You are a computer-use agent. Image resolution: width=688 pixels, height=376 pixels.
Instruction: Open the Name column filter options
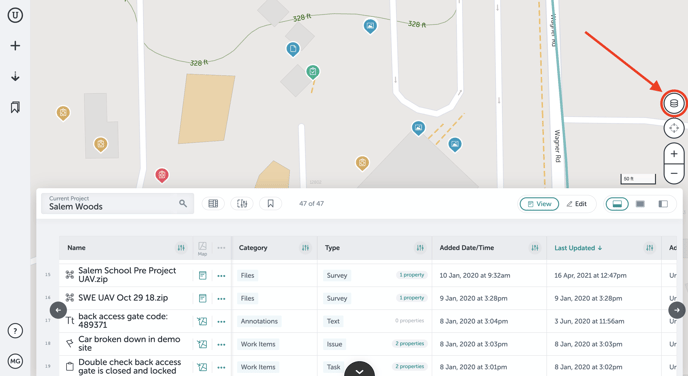(x=181, y=248)
